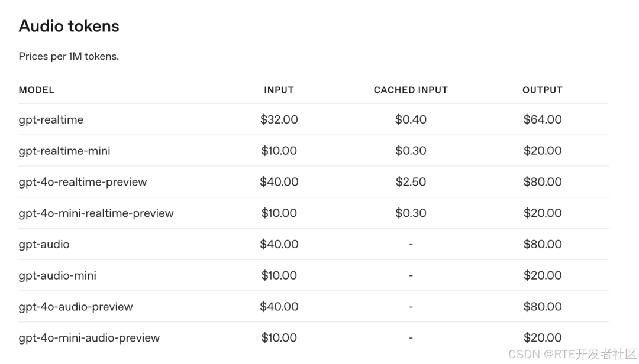The height and width of the screenshot is (364, 639).
Task: Click gpt-4o-mini-realtime-preview model name
Action: click(96, 213)
